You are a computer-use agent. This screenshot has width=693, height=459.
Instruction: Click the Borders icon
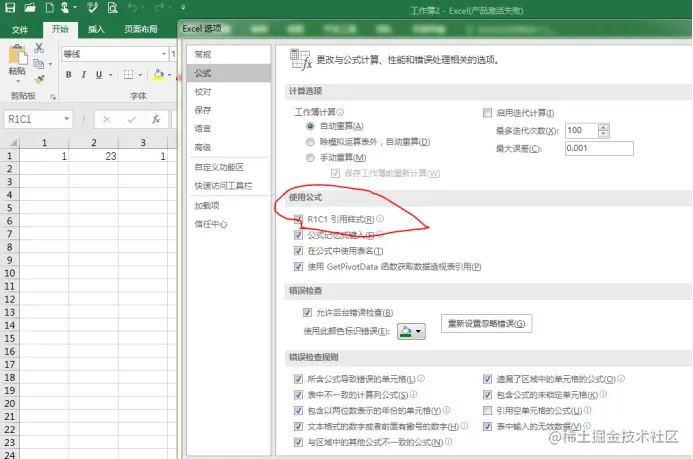128,75
